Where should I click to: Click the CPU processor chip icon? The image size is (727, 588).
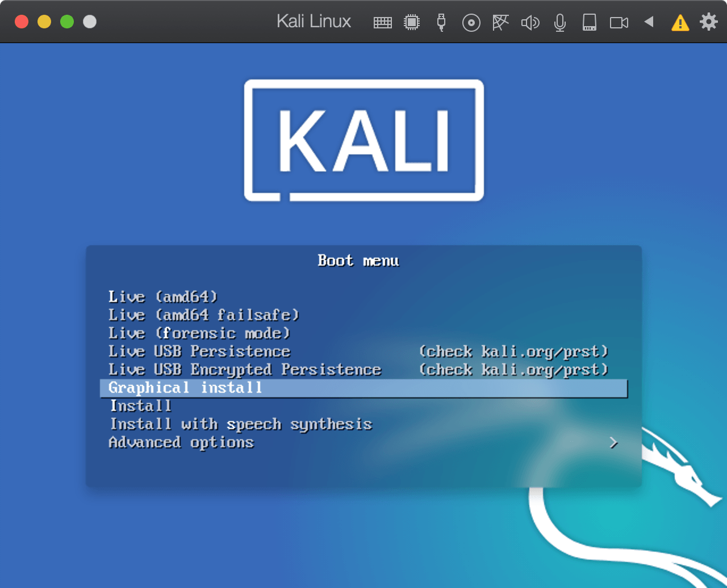(412, 22)
